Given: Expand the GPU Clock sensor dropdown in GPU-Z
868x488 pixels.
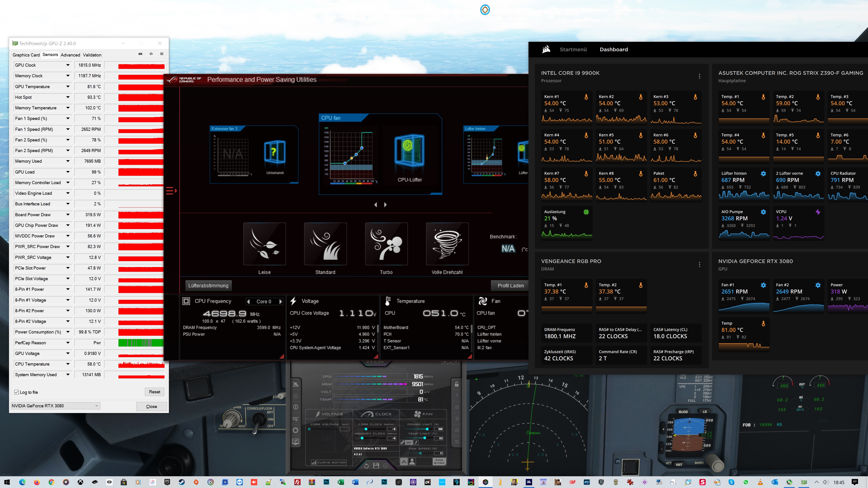Looking at the screenshot, I should 68,65.
